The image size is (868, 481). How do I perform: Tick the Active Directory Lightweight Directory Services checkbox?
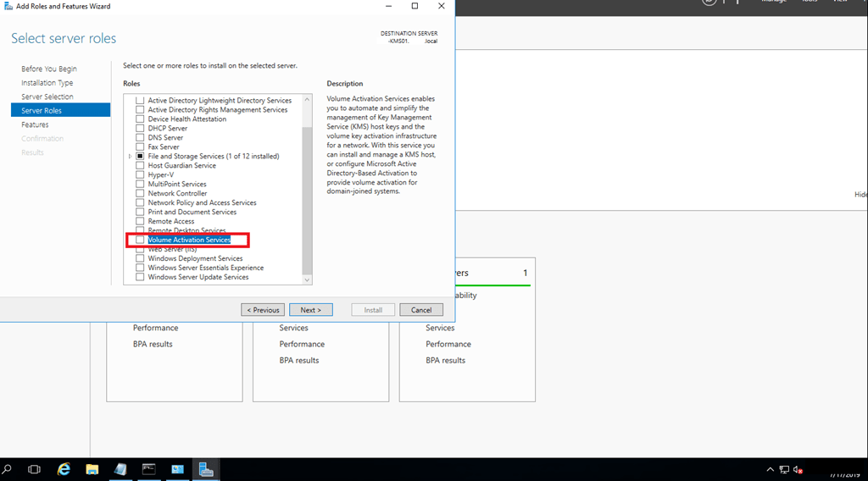140,100
